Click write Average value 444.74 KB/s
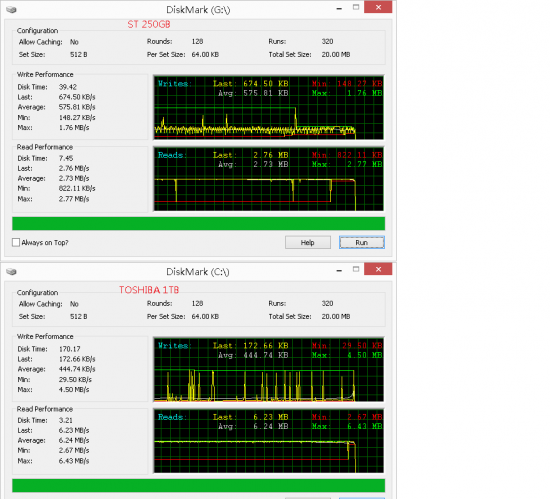This screenshot has height=499, width=550. point(77,369)
